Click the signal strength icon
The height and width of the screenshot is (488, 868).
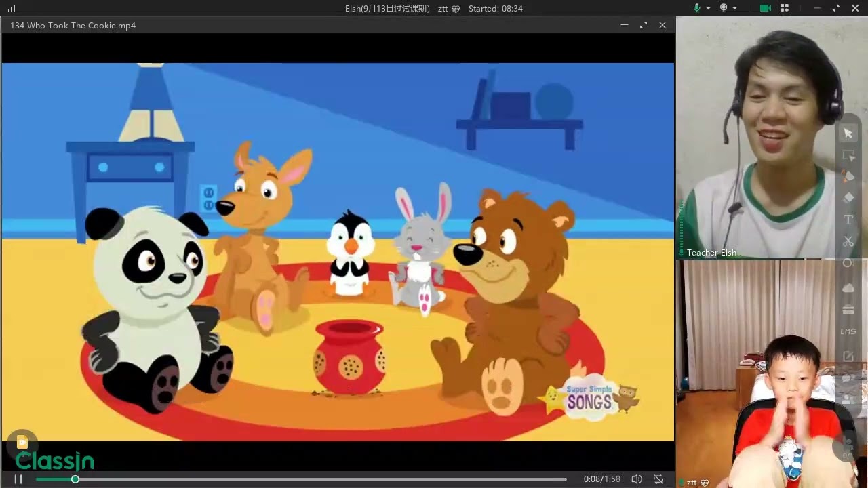click(12, 8)
